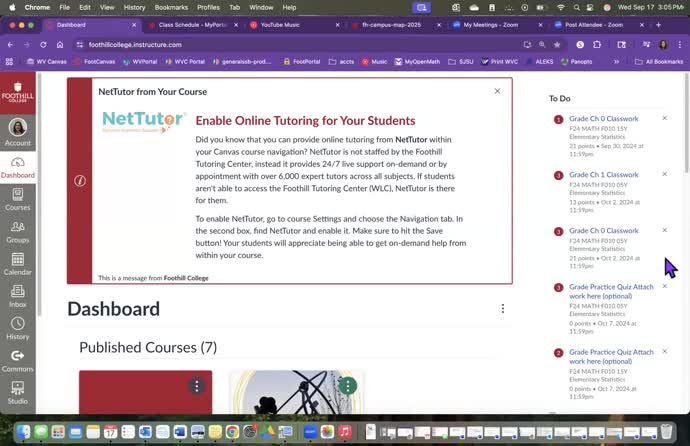Click the page vertical scrollbar
Viewport: 690px width, 446px height.
coord(686,124)
